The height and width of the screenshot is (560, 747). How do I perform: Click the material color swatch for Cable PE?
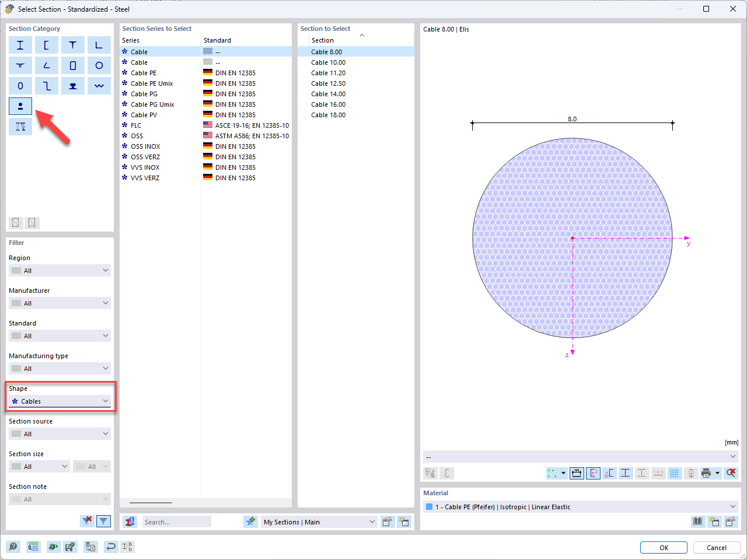point(430,506)
